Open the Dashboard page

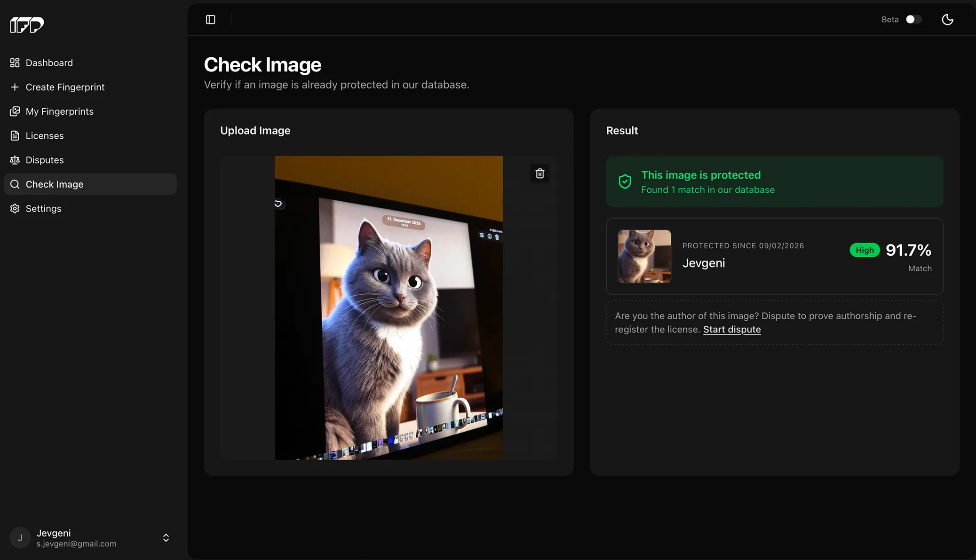point(90,63)
